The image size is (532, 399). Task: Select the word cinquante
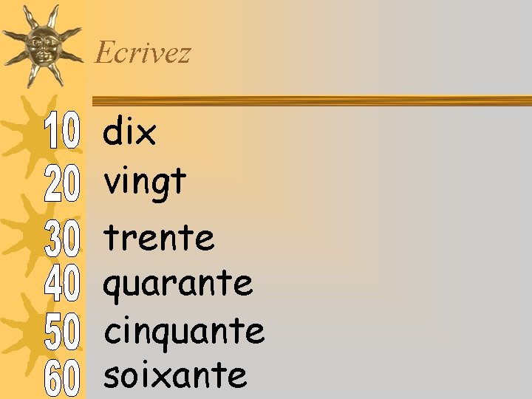(x=184, y=334)
